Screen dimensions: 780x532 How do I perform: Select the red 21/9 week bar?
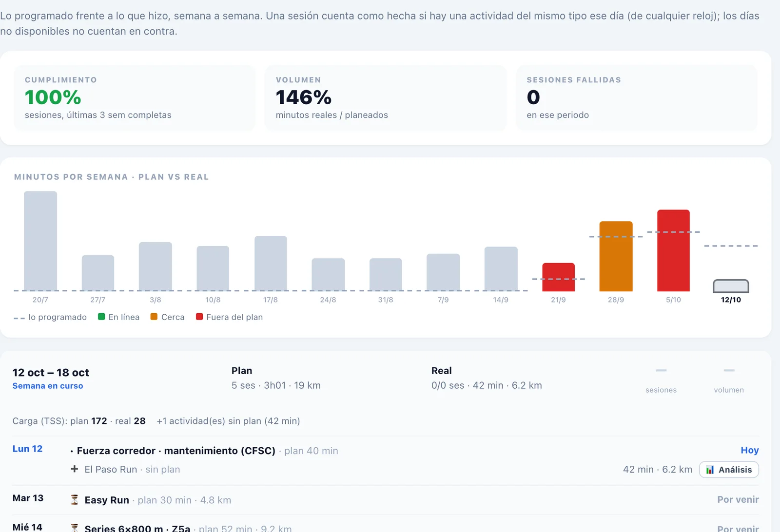coord(559,277)
